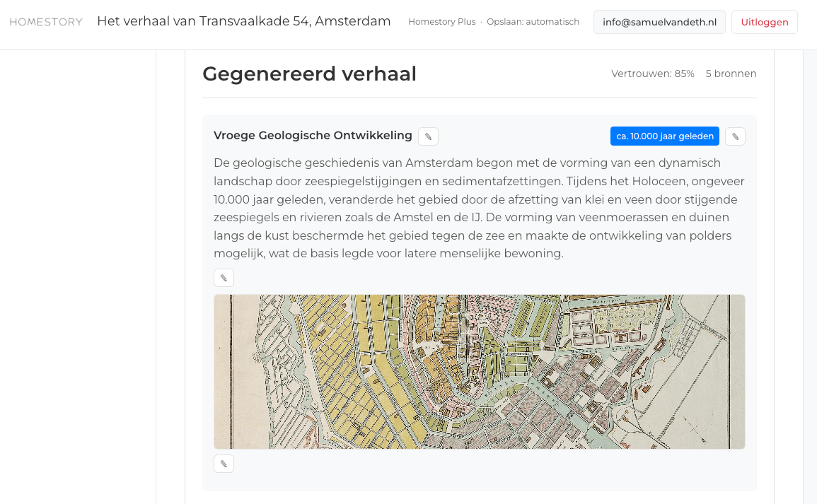Click the empty left sidebar panel
This screenshot has width=817, height=504.
(78, 283)
